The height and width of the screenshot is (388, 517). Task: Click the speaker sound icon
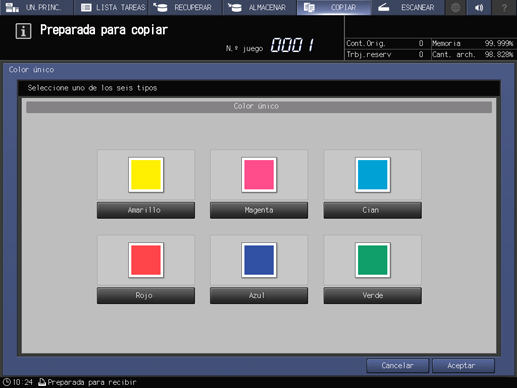click(479, 7)
